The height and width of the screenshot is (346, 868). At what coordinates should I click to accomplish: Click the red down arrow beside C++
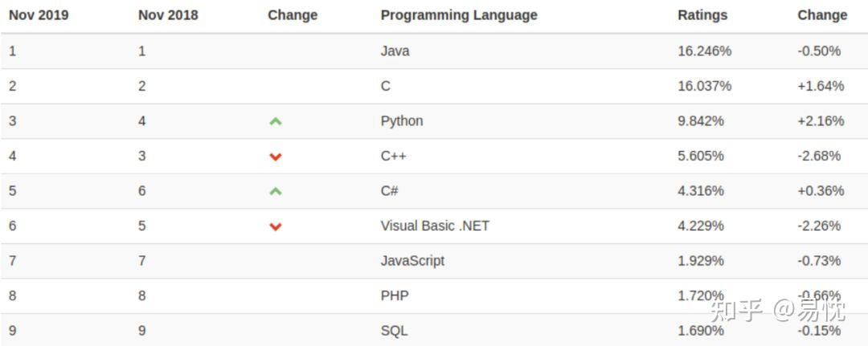point(276,157)
